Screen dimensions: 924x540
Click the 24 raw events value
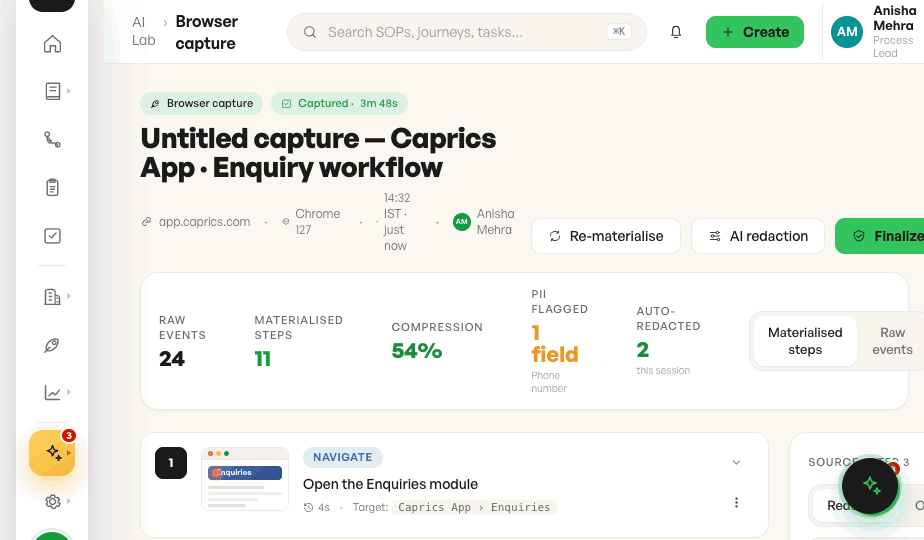[172, 358]
